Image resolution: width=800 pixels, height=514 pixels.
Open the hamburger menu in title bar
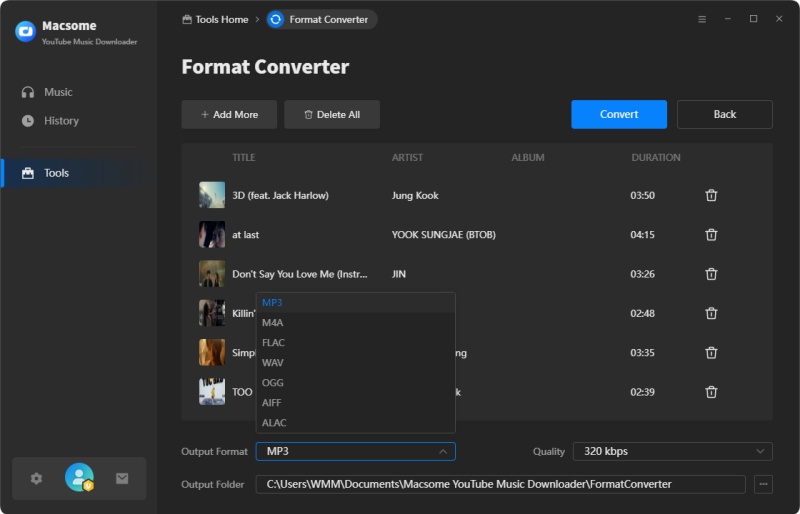point(702,19)
